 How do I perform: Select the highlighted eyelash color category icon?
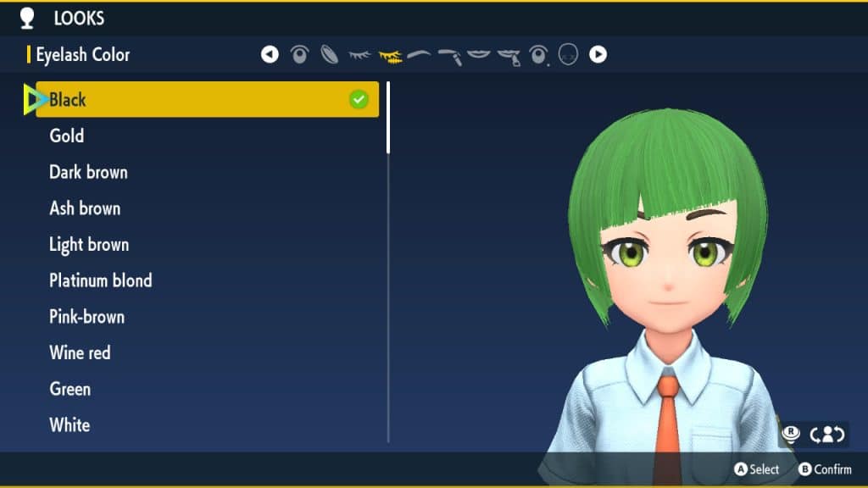coord(390,56)
